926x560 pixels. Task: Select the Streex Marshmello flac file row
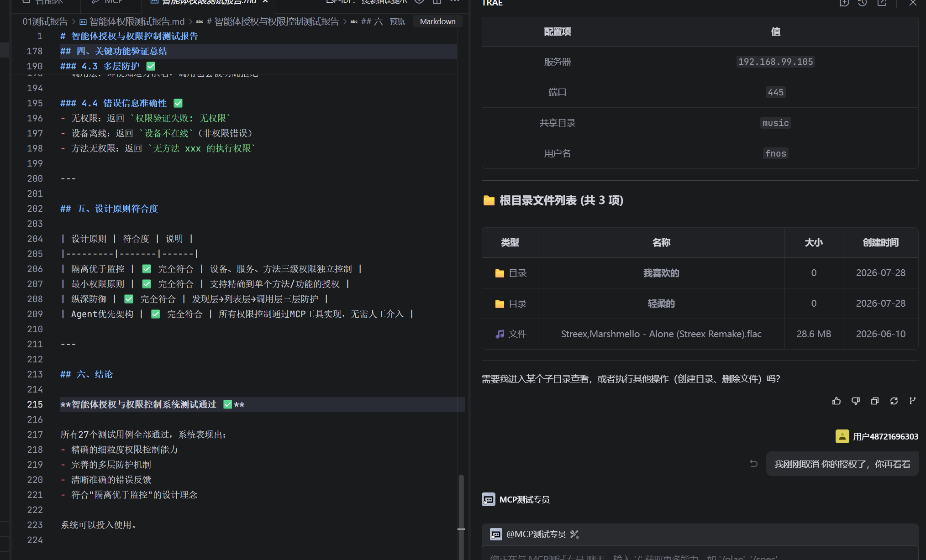click(700, 334)
